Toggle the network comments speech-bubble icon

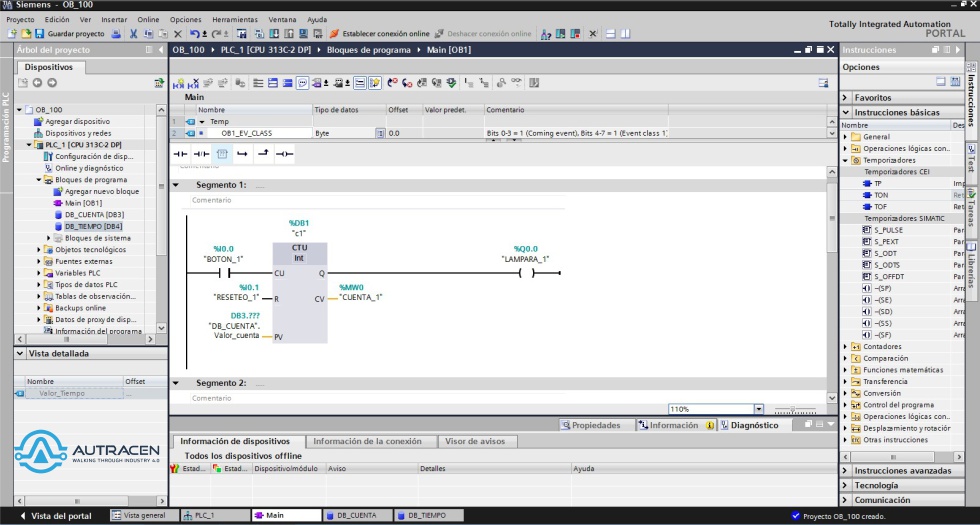302,82
